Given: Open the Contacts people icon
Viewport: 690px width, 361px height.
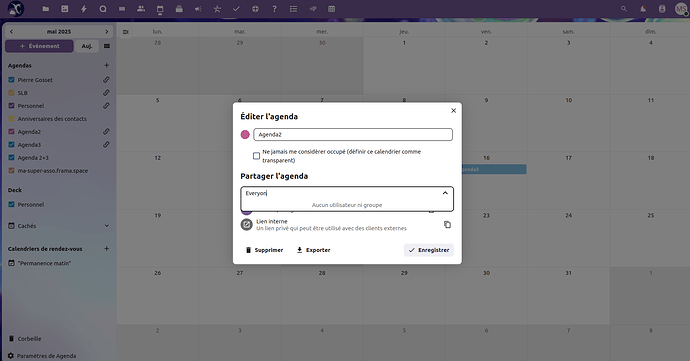Looking at the screenshot, I should 141,9.
